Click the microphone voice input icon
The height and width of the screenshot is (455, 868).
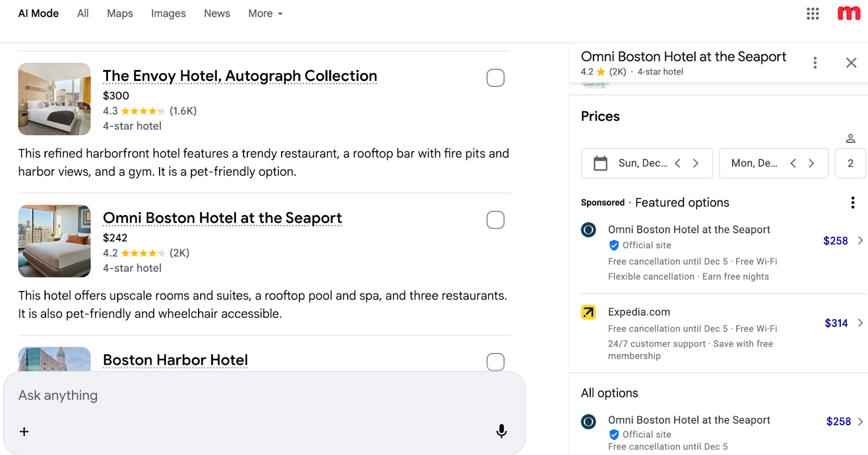(501, 431)
